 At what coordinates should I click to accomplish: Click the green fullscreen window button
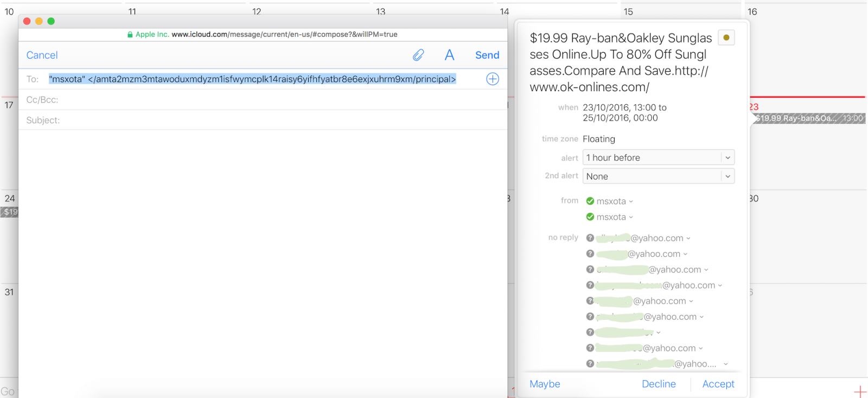click(51, 21)
